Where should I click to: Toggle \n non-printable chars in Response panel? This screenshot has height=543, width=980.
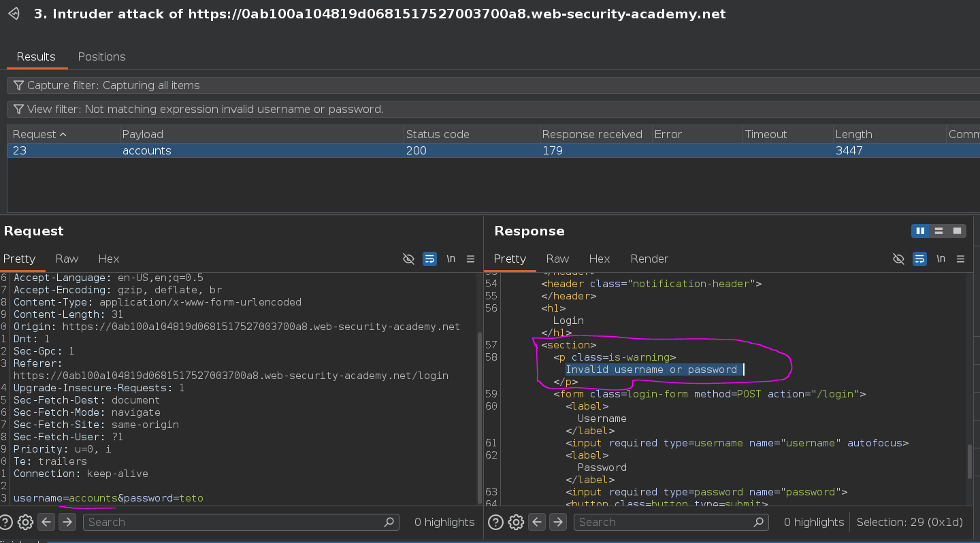coord(941,259)
